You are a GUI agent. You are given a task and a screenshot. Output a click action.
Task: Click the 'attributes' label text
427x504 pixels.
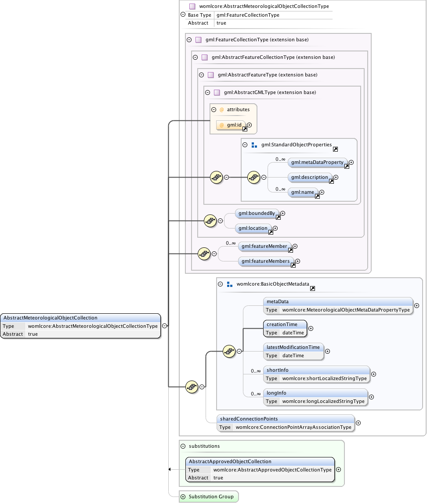239,109
